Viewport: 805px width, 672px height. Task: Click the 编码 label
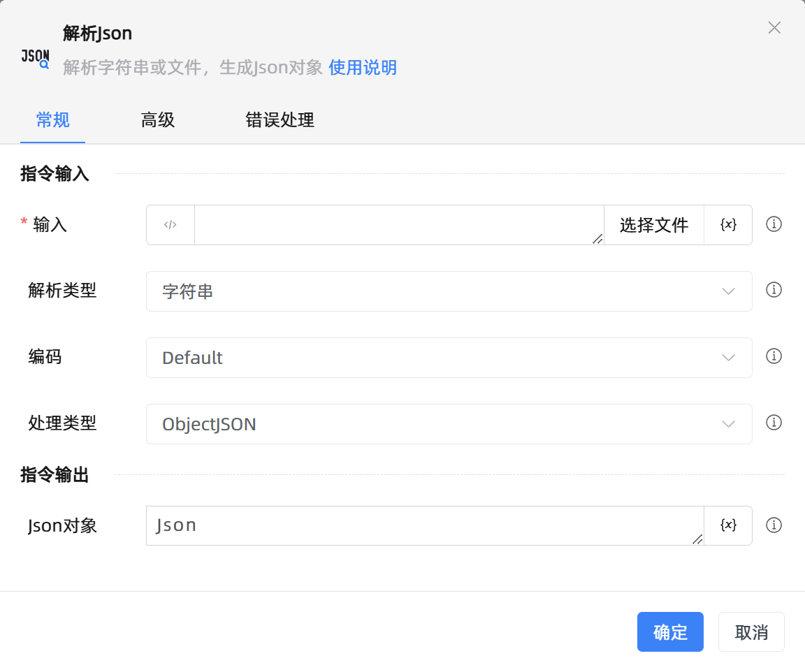(x=45, y=356)
